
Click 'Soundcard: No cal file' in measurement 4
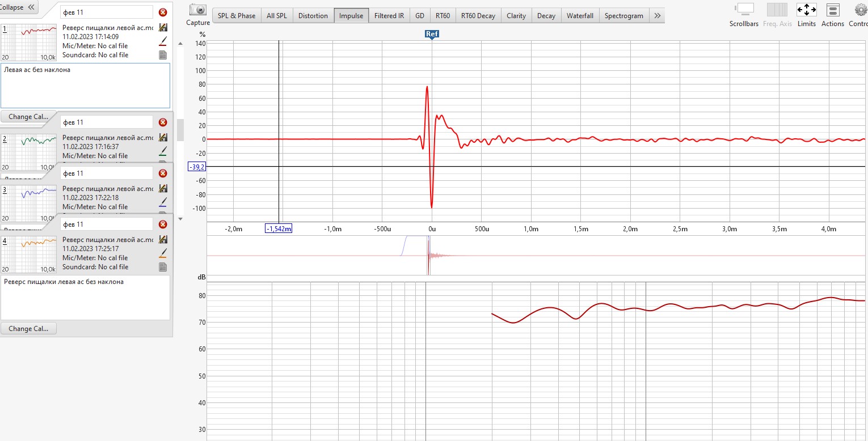point(95,267)
